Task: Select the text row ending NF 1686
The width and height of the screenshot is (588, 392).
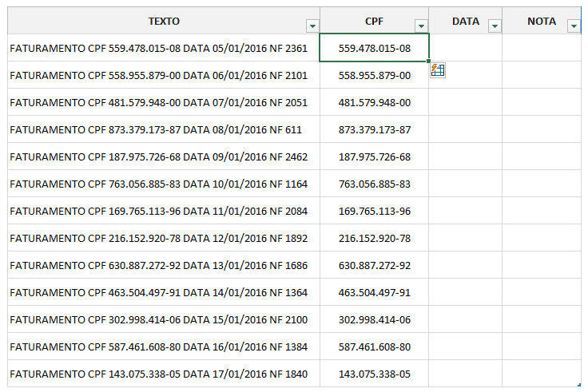Action: click(x=164, y=265)
